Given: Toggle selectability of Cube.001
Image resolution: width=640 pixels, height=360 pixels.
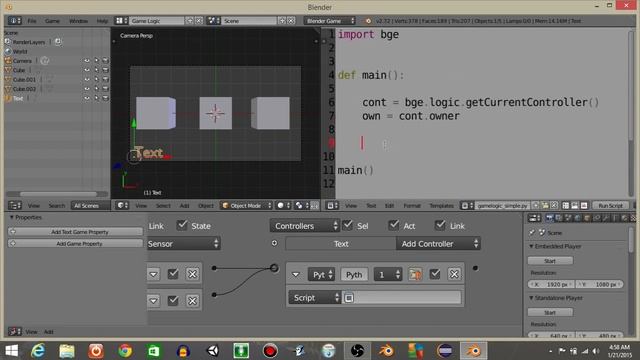Looking at the screenshot, I should coord(96,79).
